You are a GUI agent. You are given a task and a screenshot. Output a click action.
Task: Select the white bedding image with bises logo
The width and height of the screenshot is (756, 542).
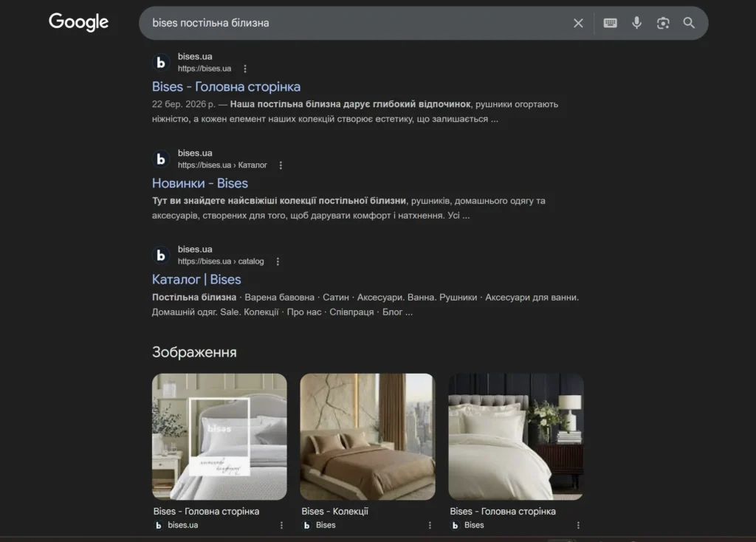click(219, 436)
